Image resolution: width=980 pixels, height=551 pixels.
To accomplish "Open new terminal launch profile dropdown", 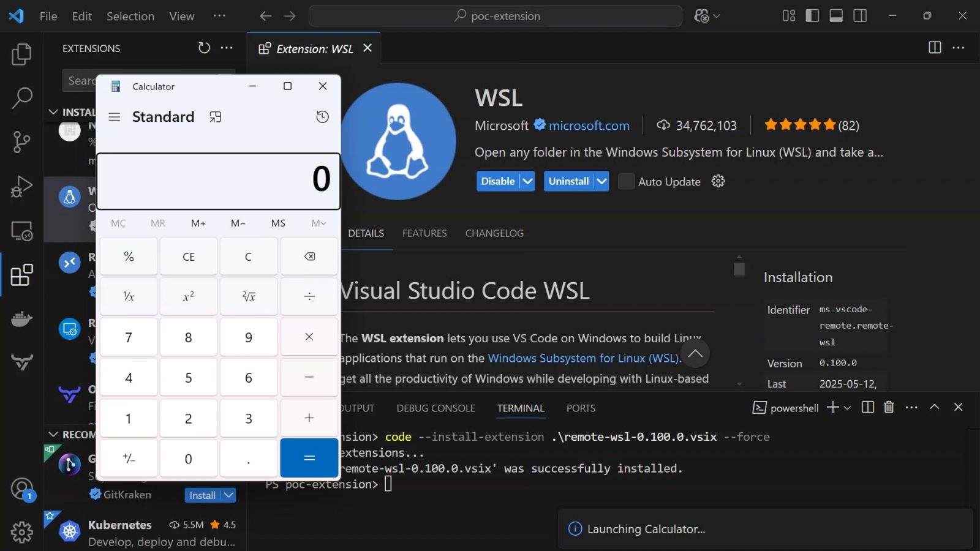I will [x=848, y=408].
